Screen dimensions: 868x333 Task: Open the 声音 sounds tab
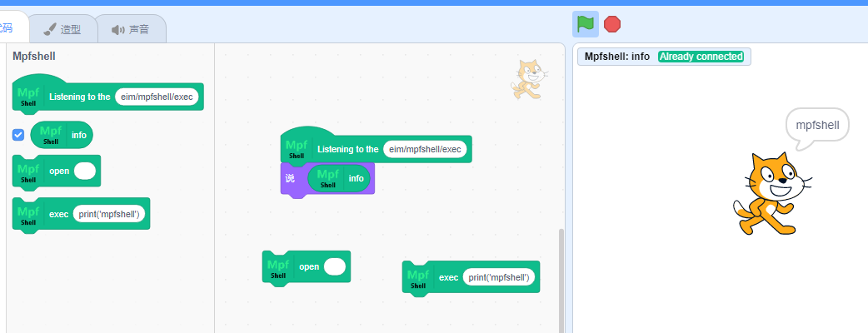click(131, 29)
